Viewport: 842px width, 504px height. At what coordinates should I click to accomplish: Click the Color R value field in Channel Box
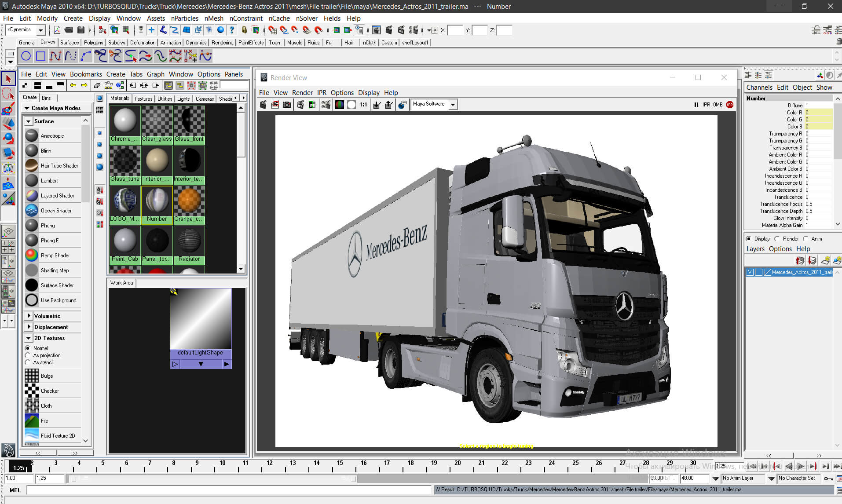818,113
